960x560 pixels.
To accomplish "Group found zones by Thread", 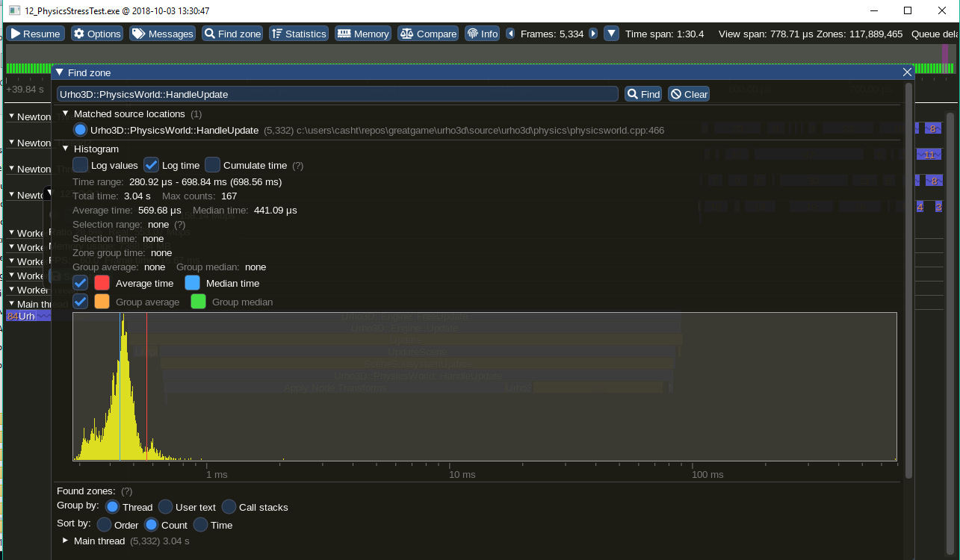I will (112, 507).
